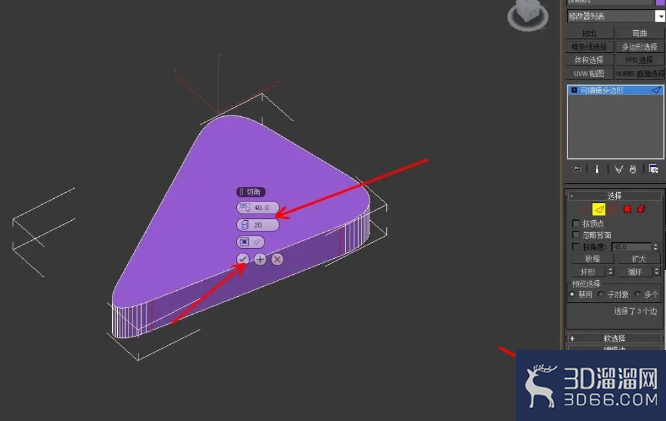Click the chamfer amount field showing 40.0
Image resolution: width=666 pixels, height=421 pixels.
(x=258, y=207)
